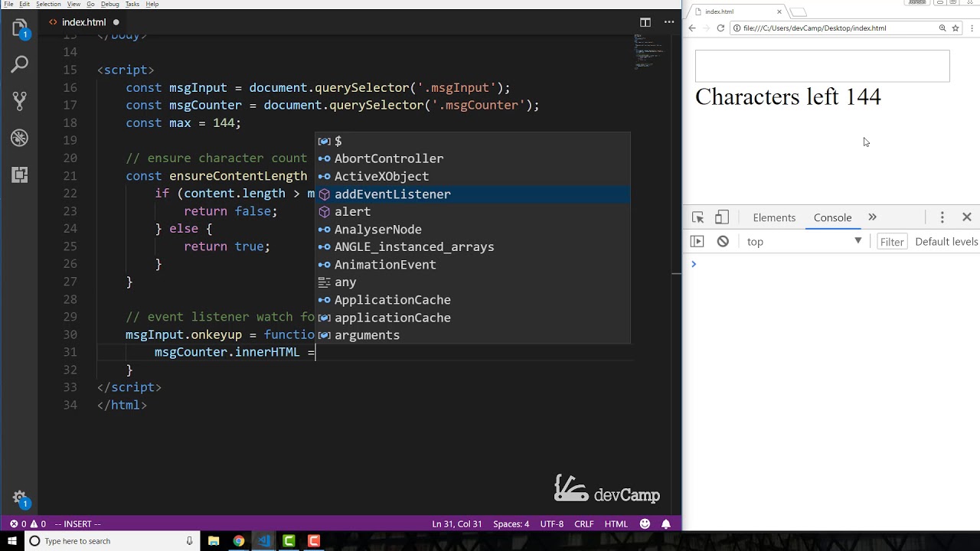Screen dimensions: 980x551
Task: Open the Help menu
Action: click(x=152, y=5)
